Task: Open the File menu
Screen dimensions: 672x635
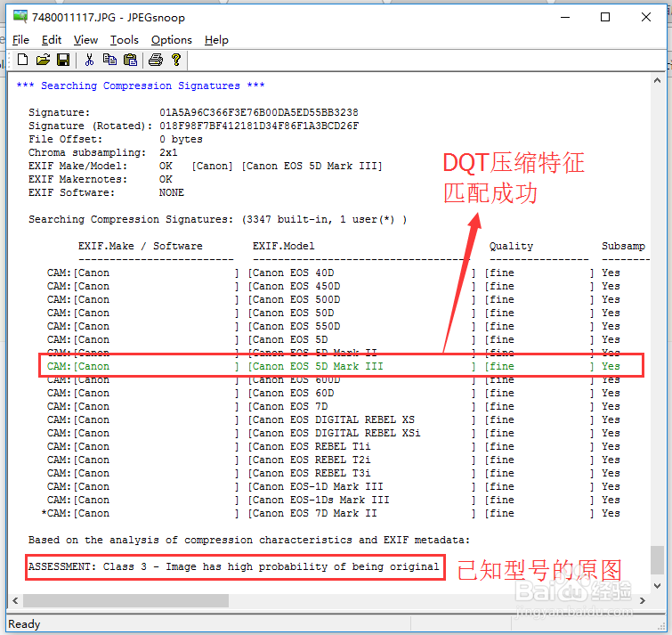Action: [x=20, y=40]
